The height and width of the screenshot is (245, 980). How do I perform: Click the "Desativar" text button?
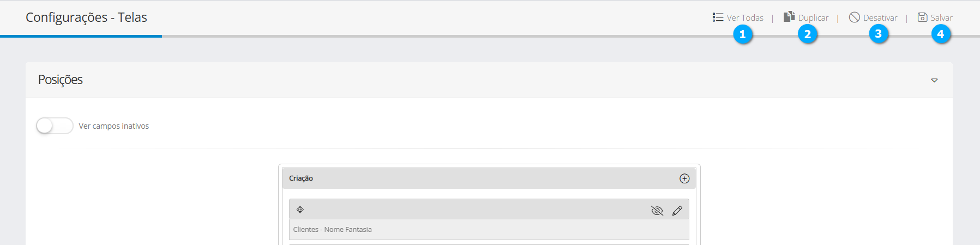point(880,18)
